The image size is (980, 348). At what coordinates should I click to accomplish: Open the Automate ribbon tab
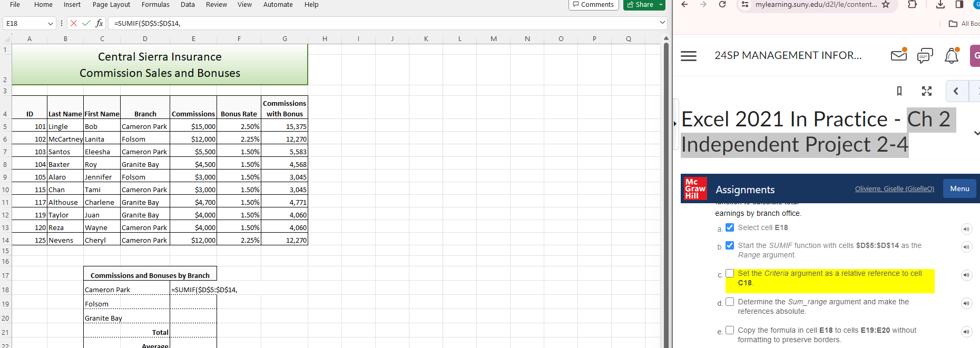278,4
